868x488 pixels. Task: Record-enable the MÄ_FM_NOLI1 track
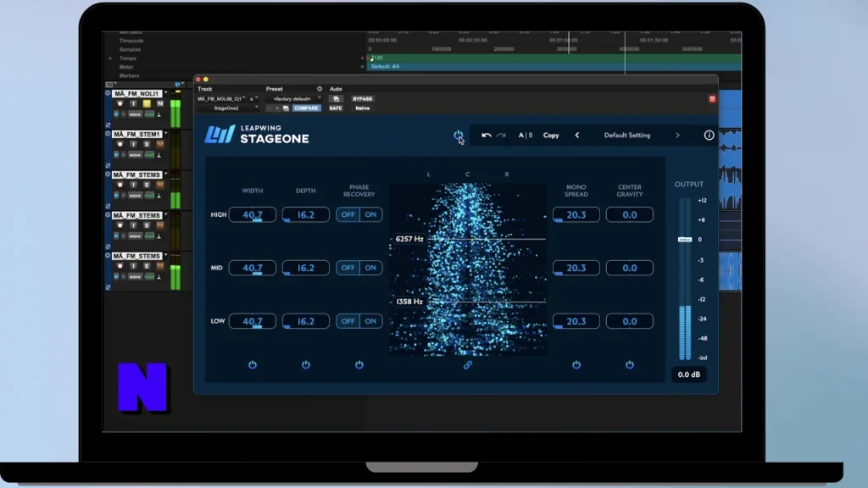[120, 103]
